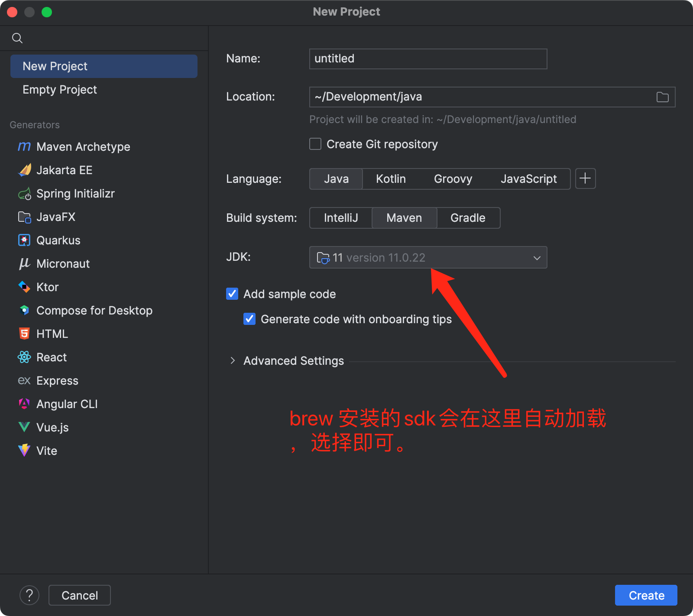
Task: Uncheck Generate code with onboarding tips
Action: (x=249, y=319)
